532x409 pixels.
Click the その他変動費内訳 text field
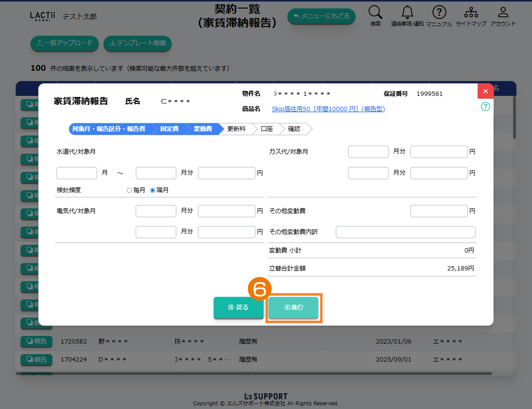coord(405,232)
